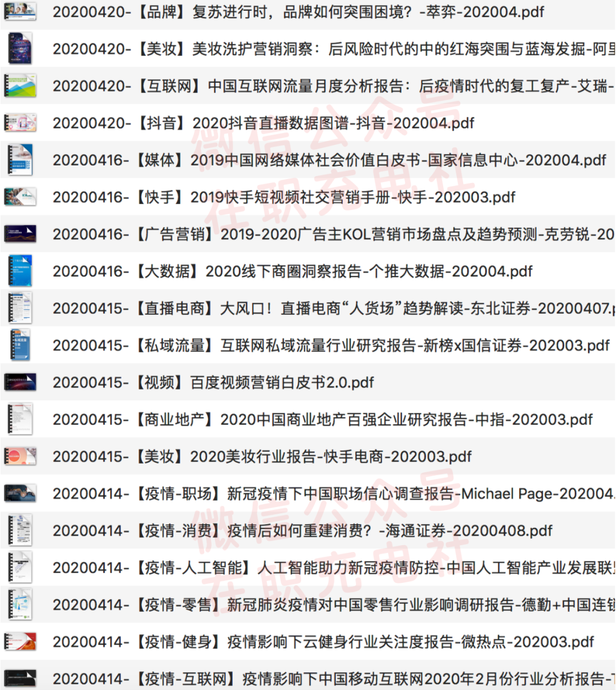
Task: Click file name 20200416-【大数据】2020线下商圈洞察报告
Action: [293, 271]
